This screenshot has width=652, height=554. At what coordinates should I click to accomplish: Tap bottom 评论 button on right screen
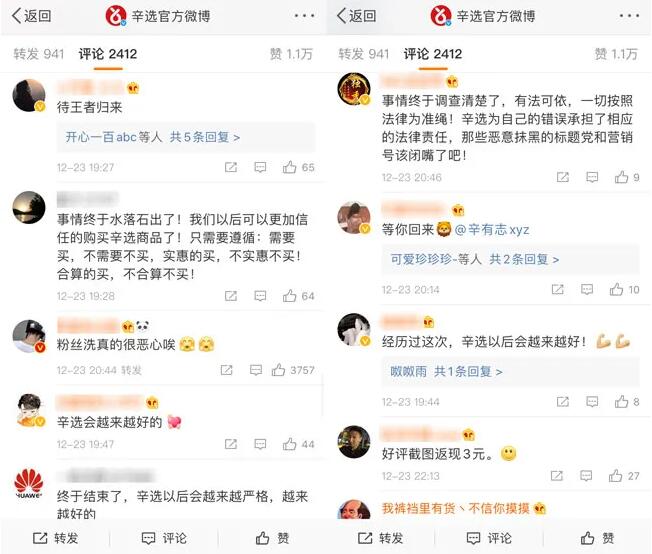click(489, 538)
